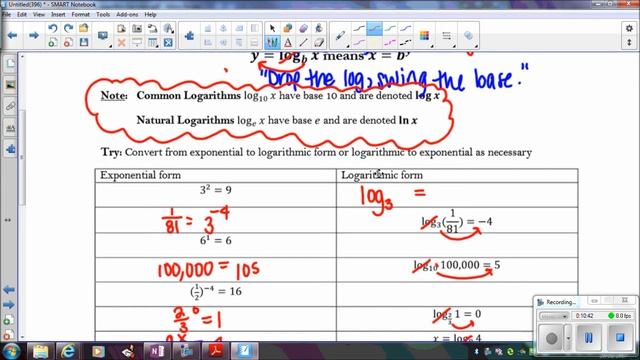This screenshot has height=360, width=640.
Task: Open the screen display options dropdown
Action: (104, 36)
